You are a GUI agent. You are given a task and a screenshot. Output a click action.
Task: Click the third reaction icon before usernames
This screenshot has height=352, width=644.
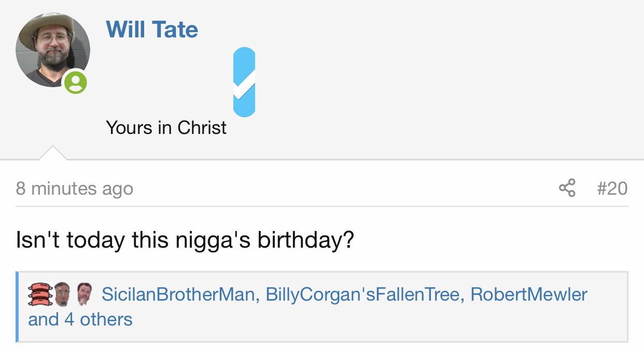[84, 294]
